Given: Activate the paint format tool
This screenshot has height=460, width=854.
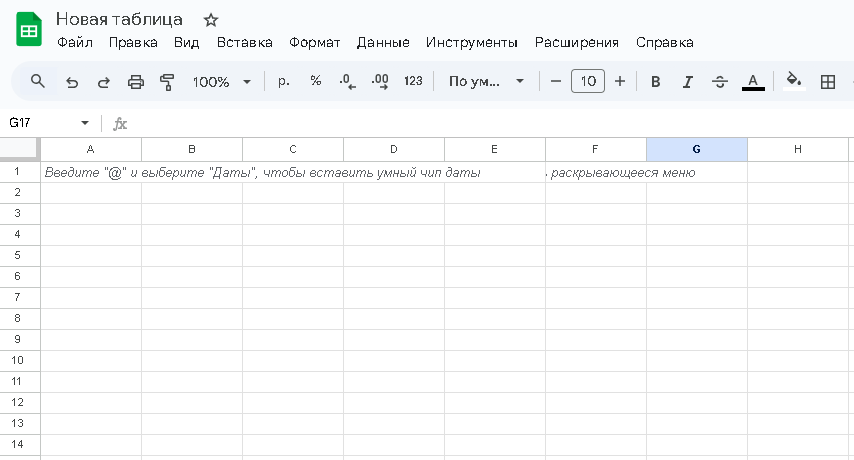Looking at the screenshot, I should pyautogui.click(x=167, y=82).
